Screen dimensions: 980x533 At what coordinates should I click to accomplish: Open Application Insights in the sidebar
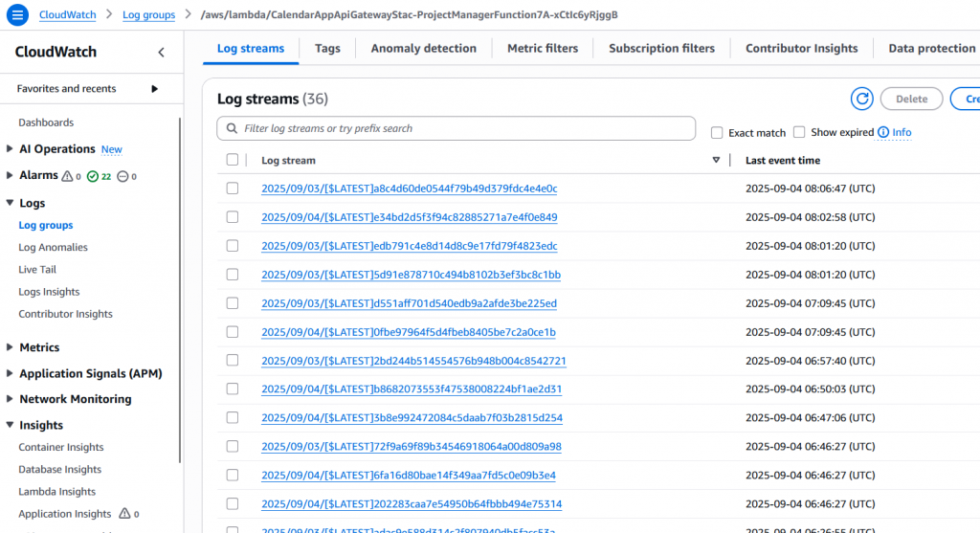65,514
